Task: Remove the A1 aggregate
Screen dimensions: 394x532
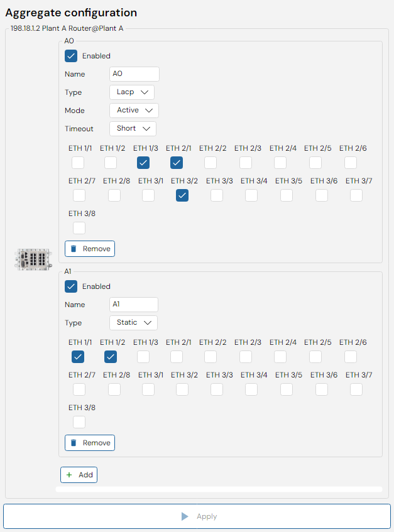Action: point(90,443)
